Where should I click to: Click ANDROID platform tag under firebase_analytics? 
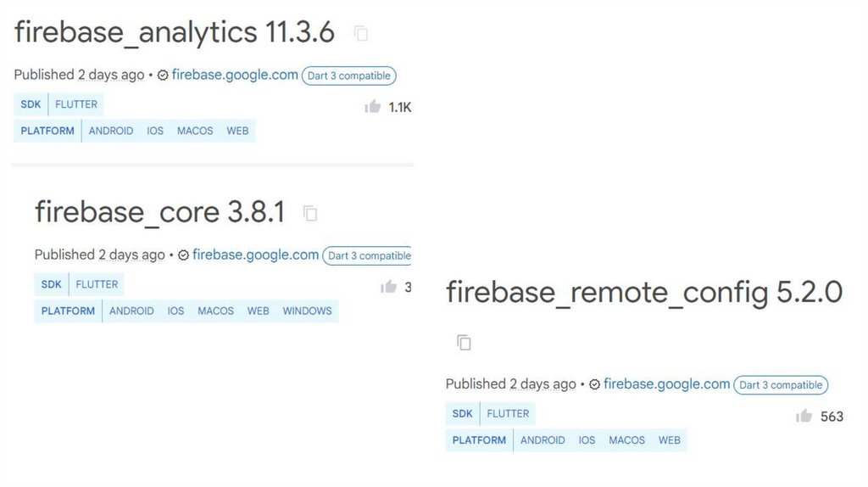111,132
